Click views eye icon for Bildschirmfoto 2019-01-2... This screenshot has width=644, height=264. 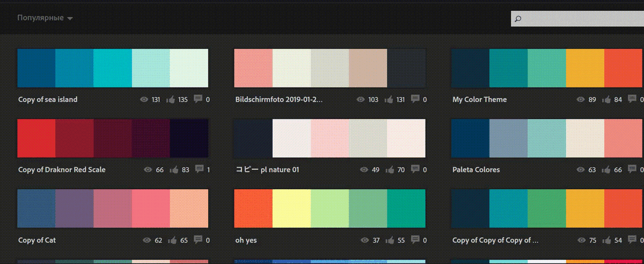(360, 99)
